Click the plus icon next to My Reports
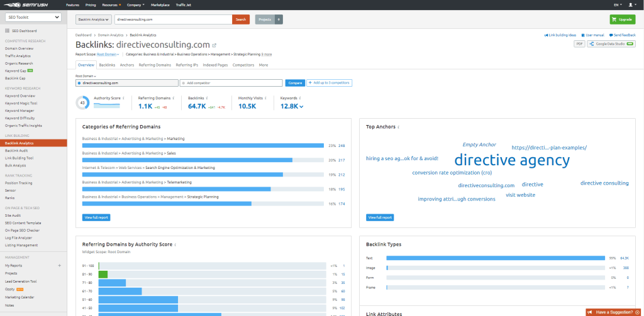 point(60,266)
